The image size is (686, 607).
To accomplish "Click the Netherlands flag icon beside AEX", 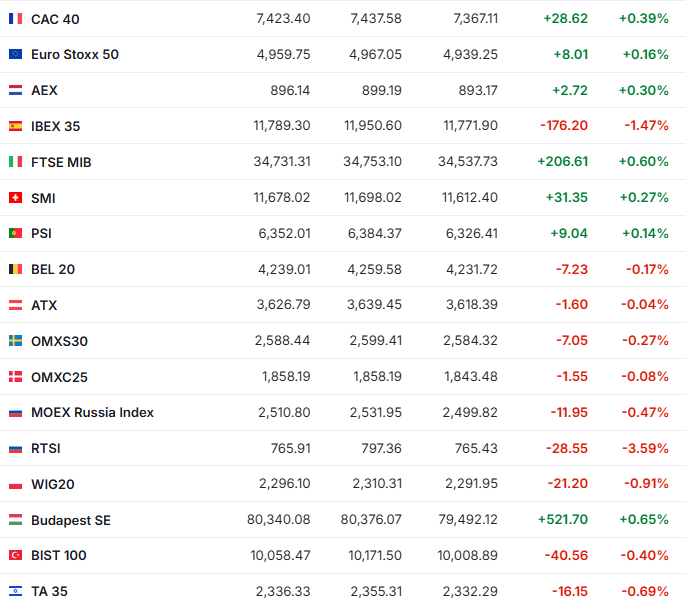I will point(15,90).
